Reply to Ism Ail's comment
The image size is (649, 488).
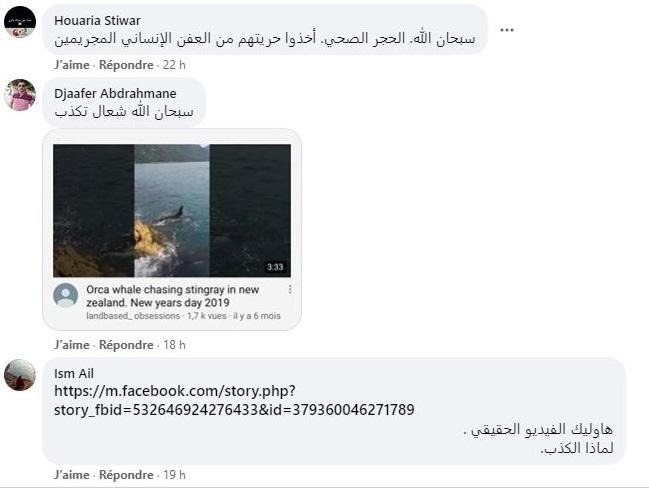pyautogui.click(x=126, y=475)
